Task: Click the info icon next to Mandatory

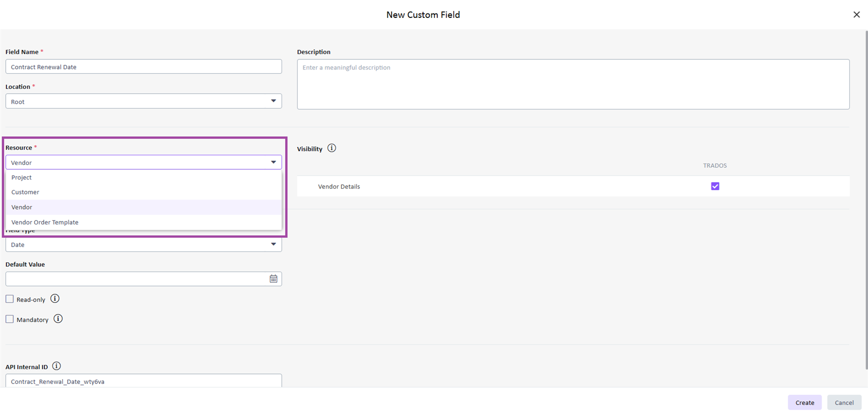Action: (x=58, y=319)
